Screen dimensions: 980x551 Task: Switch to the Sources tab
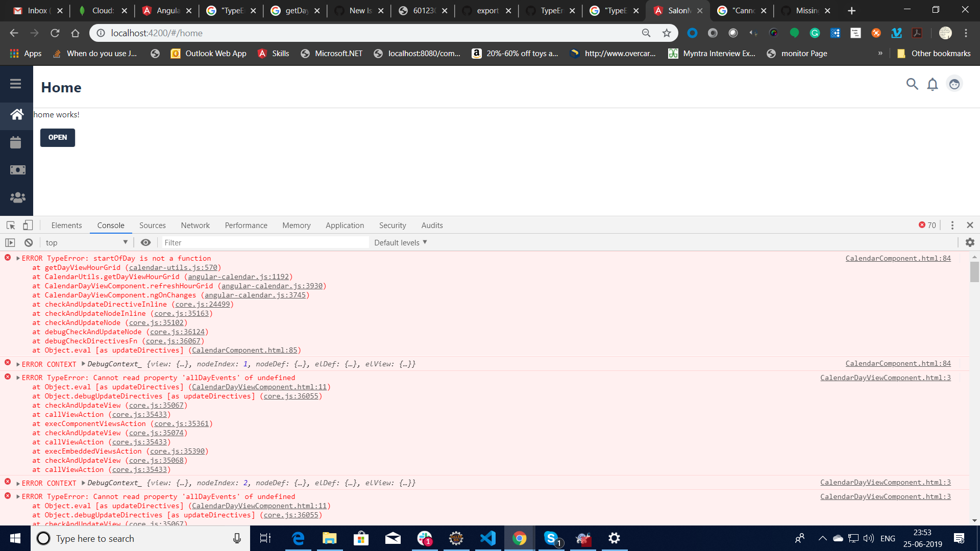[152, 226]
